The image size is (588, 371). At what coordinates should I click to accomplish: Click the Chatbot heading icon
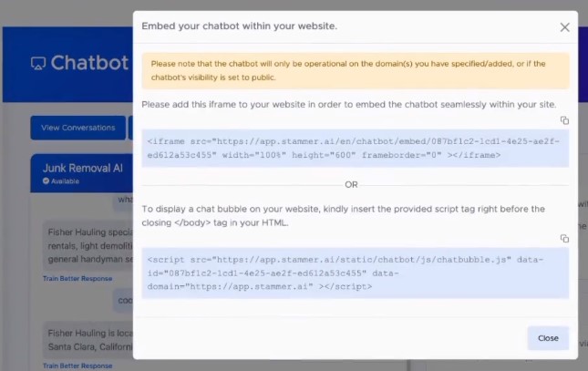[x=38, y=63]
